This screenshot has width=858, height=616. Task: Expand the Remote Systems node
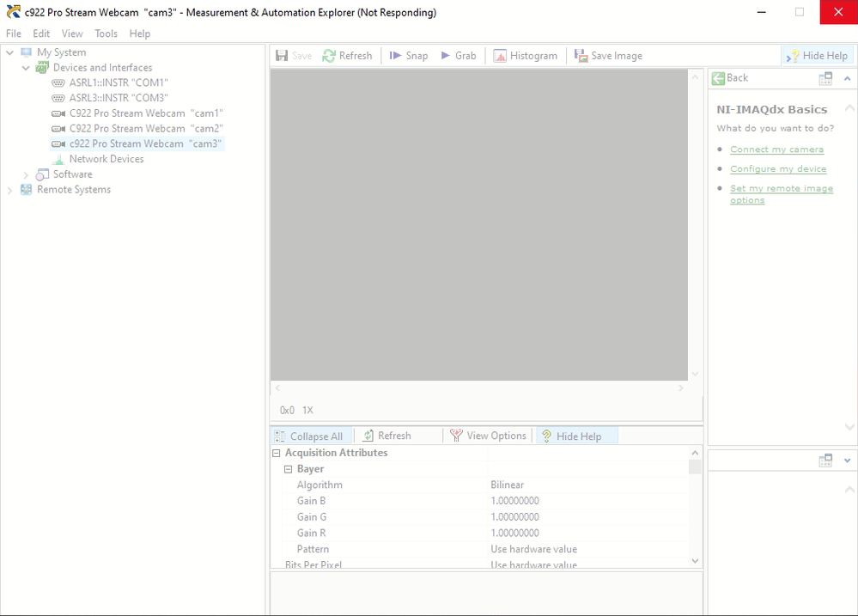point(10,190)
